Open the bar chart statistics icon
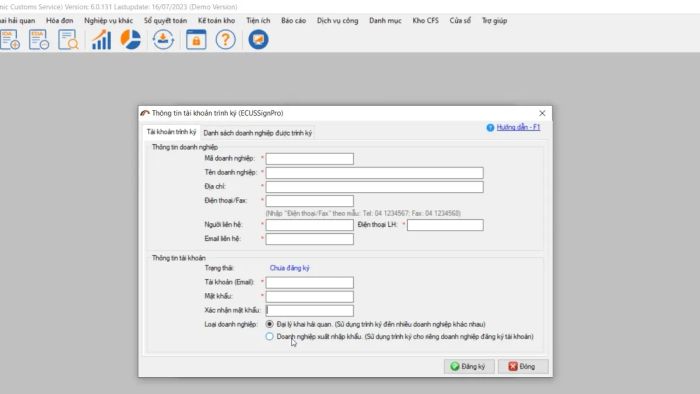The height and width of the screenshot is (394, 700). pyautogui.click(x=101, y=40)
